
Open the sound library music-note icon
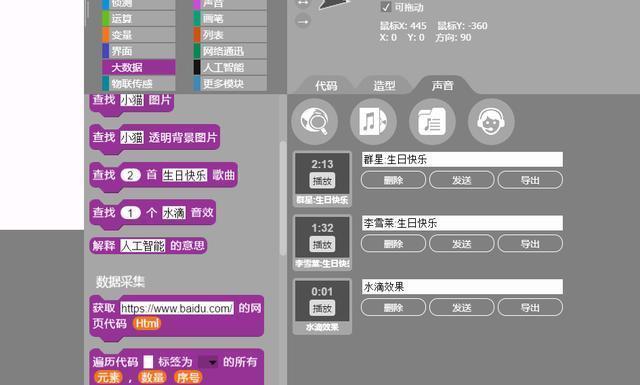point(373,121)
